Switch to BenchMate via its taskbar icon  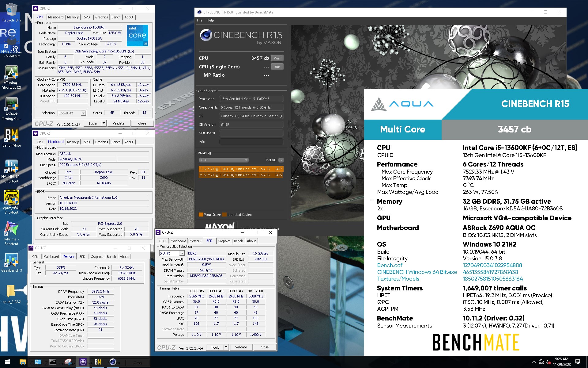(98, 362)
